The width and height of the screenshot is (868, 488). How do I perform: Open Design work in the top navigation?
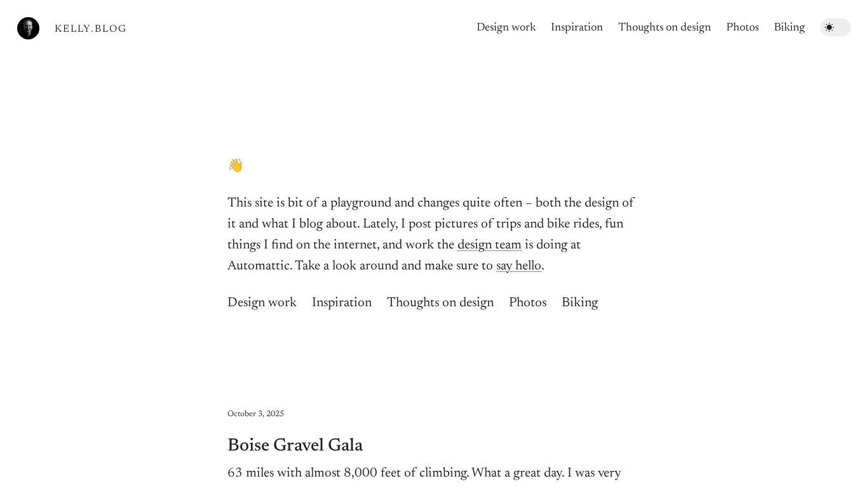click(x=506, y=27)
